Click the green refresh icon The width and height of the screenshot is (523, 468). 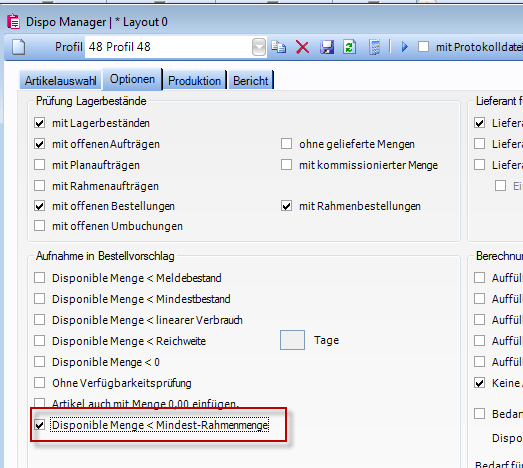350,47
